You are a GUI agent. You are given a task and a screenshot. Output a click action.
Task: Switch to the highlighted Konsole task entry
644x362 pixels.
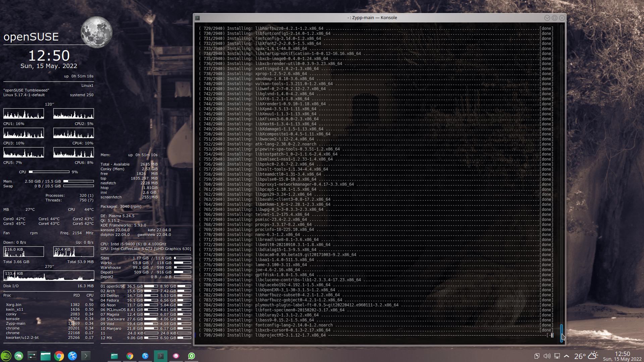[161, 356]
